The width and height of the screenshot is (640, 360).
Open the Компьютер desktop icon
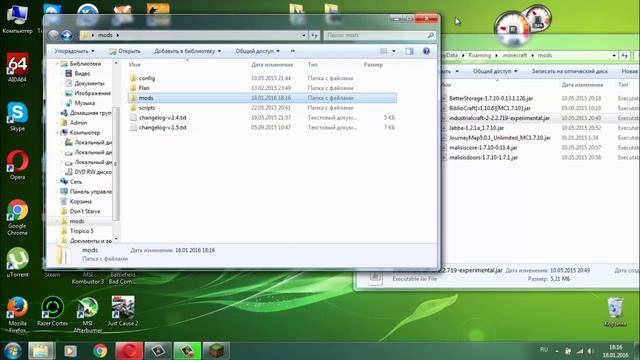(x=17, y=19)
